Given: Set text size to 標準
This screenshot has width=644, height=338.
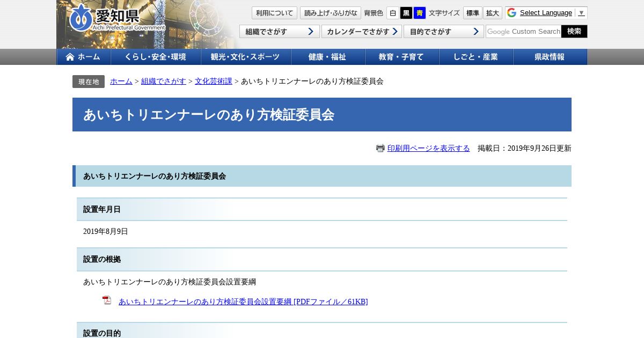Looking at the screenshot, I should [x=473, y=13].
